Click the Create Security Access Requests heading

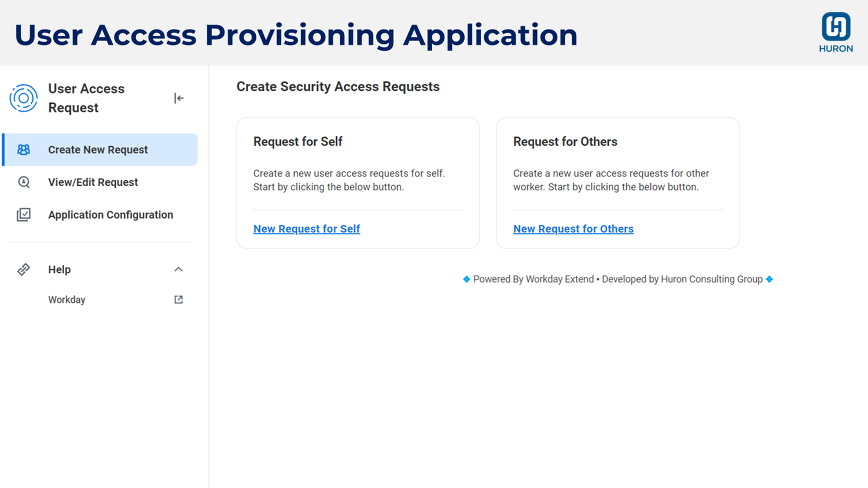point(338,87)
